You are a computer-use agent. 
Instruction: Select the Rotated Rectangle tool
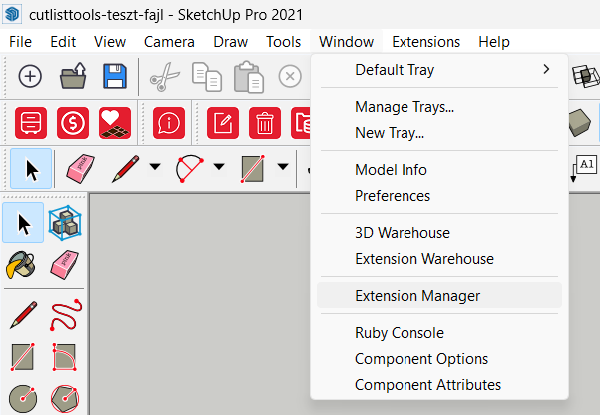(66, 357)
